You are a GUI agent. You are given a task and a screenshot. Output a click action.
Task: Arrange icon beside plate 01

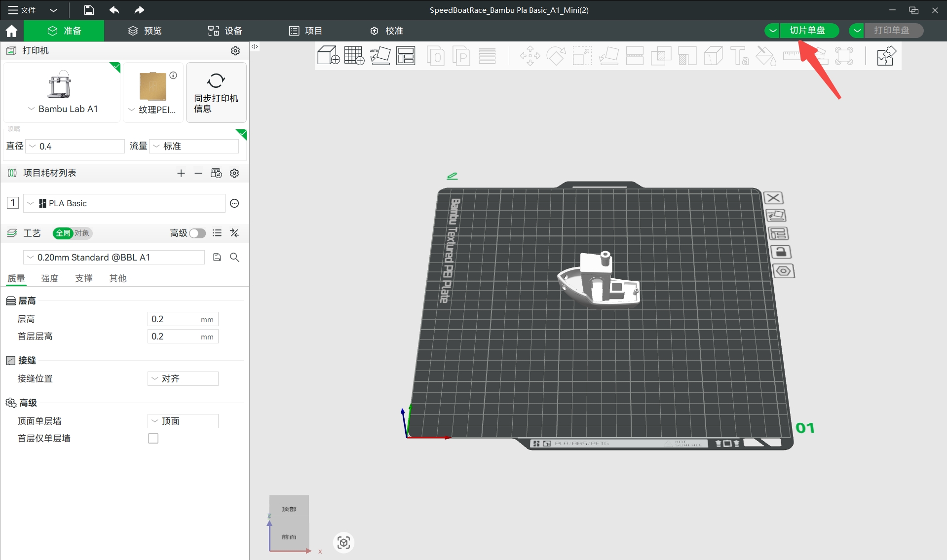[x=778, y=233]
